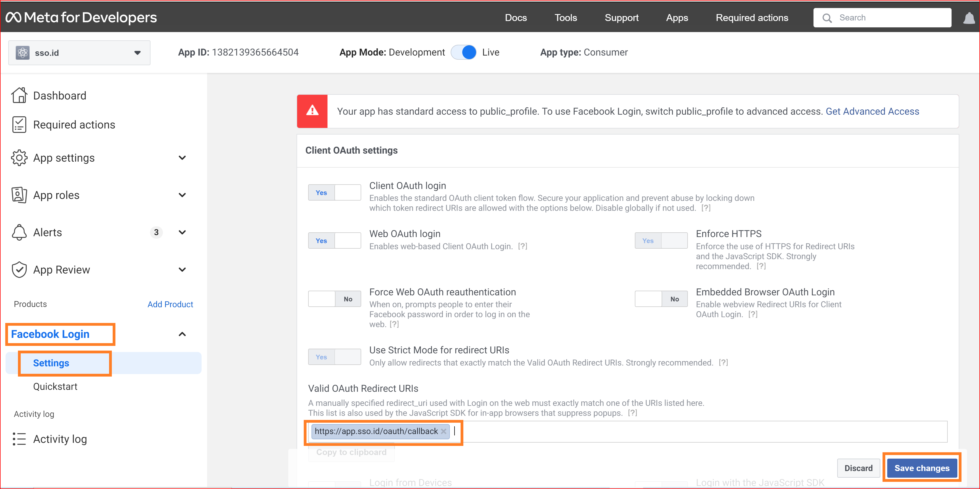Image resolution: width=980 pixels, height=489 pixels.
Task: Toggle Embedded Browser OAuth Login switch
Action: [x=661, y=299]
